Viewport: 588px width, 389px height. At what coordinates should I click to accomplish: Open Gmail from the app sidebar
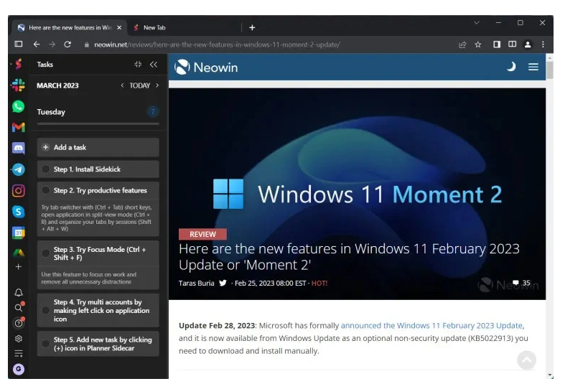19,128
